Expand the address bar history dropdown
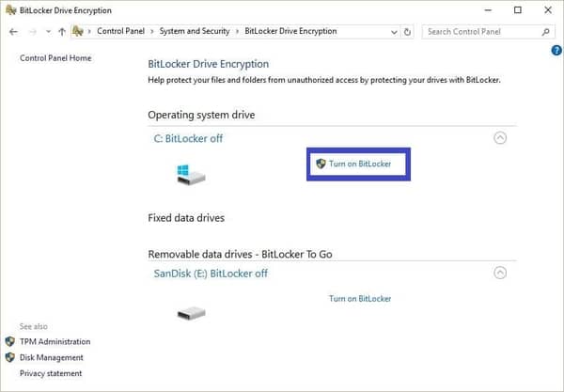Screen dimensions: 564x392 (394, 32)
